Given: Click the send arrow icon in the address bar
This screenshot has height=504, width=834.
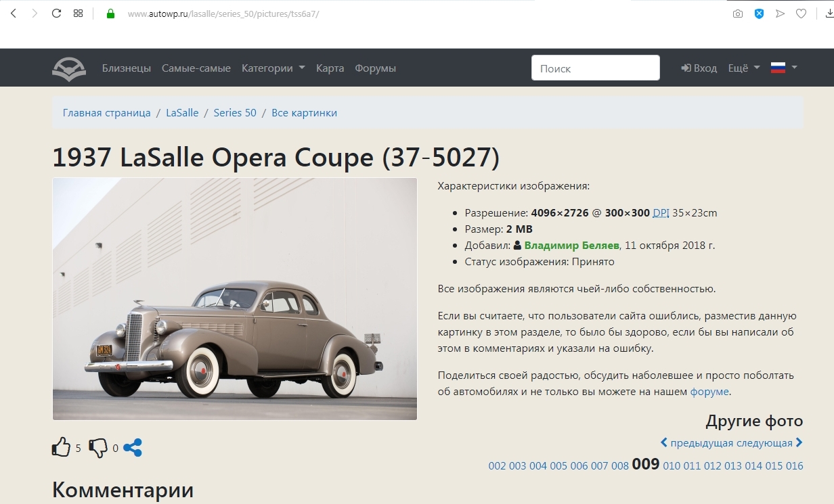Looking at the screenshot, I should (780, 14).
